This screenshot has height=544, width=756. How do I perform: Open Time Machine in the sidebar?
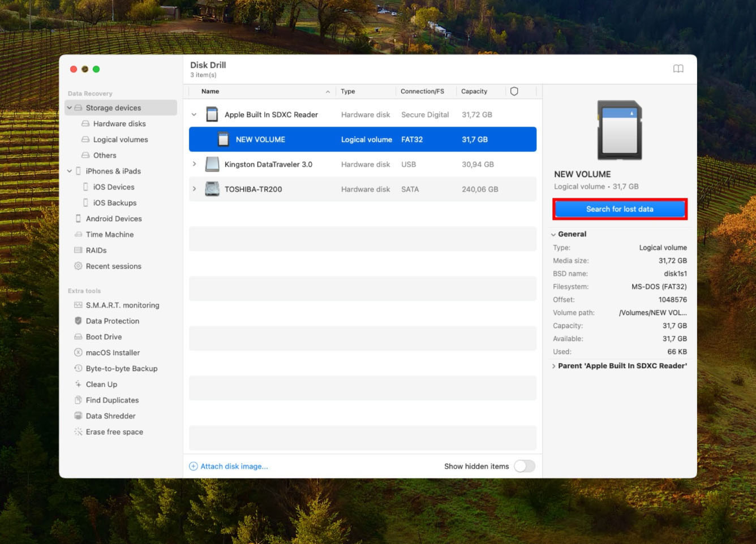110,235
